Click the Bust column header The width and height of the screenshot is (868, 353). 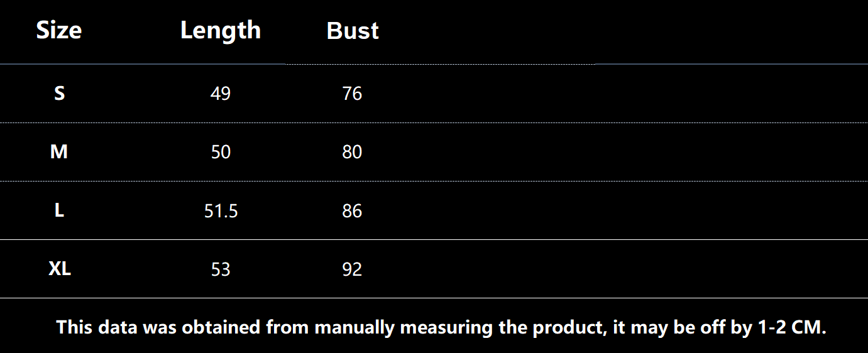coord(353,31)
